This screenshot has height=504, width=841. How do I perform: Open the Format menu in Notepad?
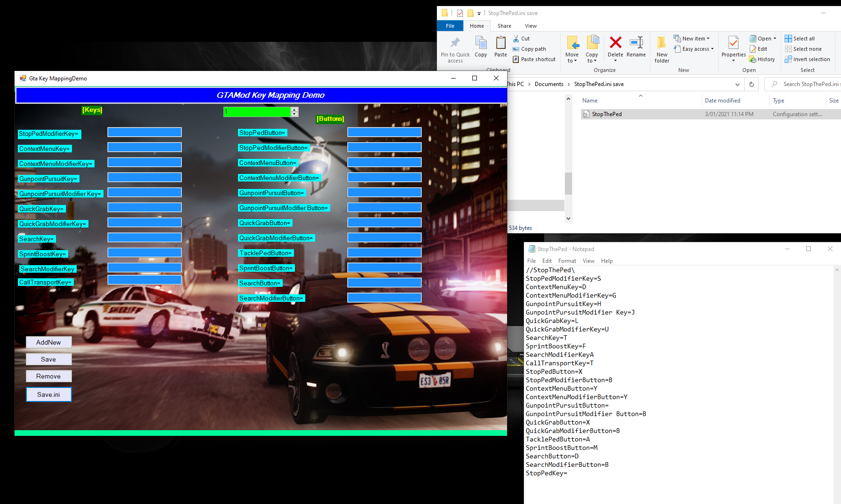(x=567, y=261)
